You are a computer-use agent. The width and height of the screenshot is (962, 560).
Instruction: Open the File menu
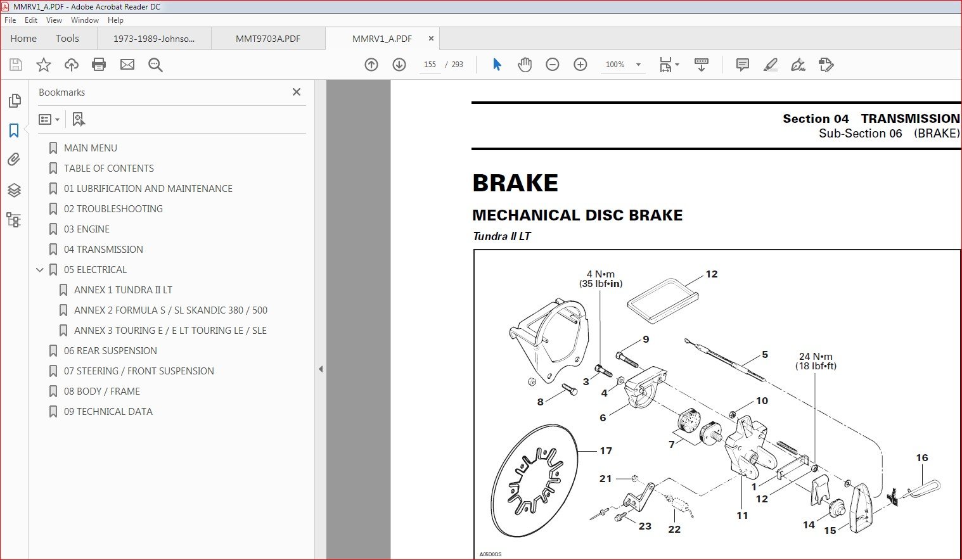pyautogui.click(x=10, y=20)
